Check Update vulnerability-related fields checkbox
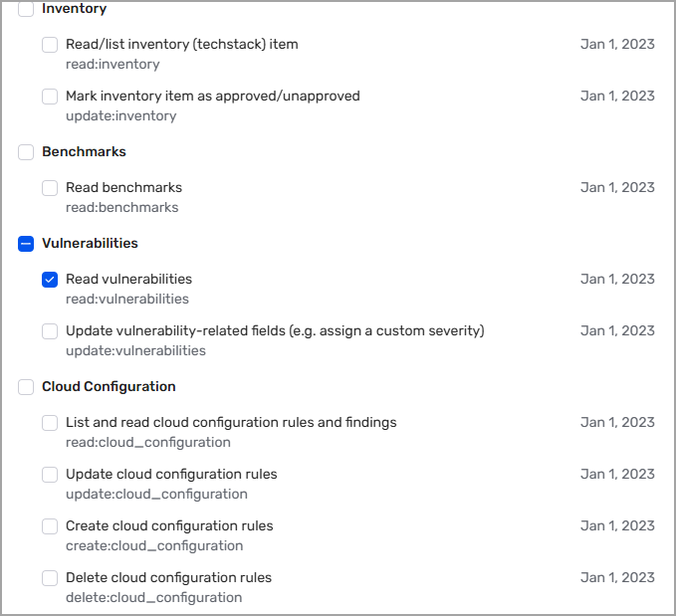676x616 pixels. coord(50,331)
